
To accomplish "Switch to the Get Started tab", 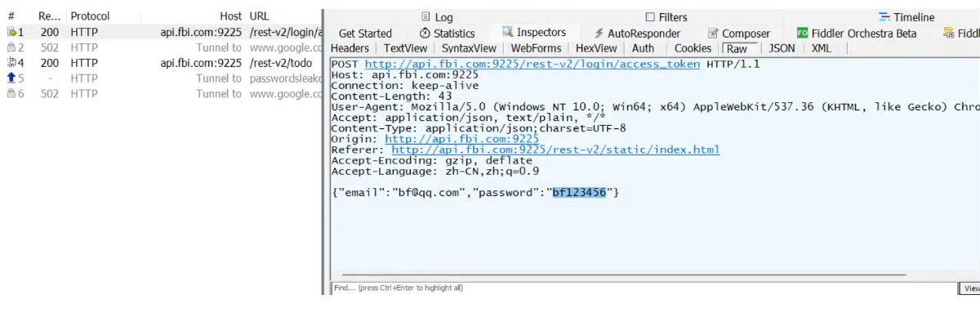I will tap(365, 34).
